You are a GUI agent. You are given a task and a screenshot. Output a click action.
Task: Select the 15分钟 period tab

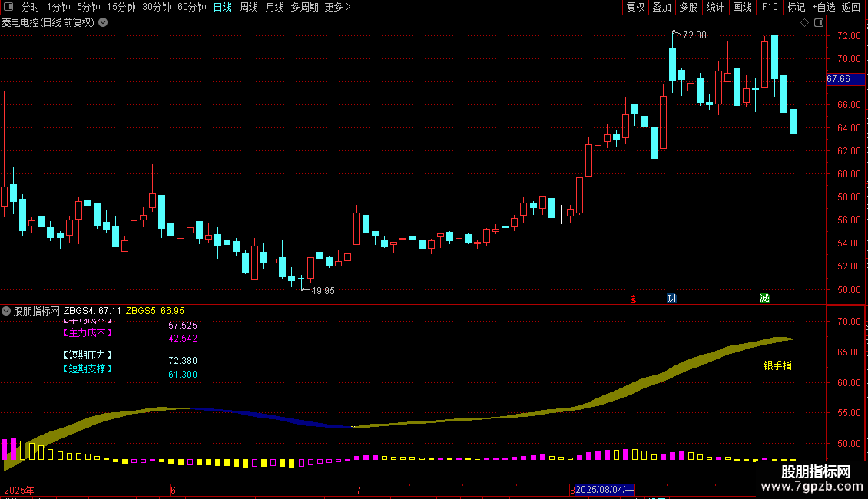[x=121, y=7]
